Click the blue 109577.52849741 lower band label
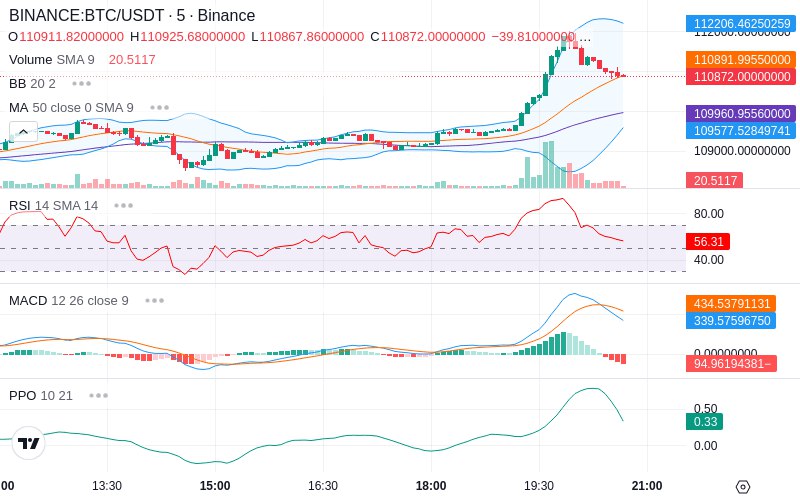This screenshot has width=800, height=500. [x=741, y=130]
